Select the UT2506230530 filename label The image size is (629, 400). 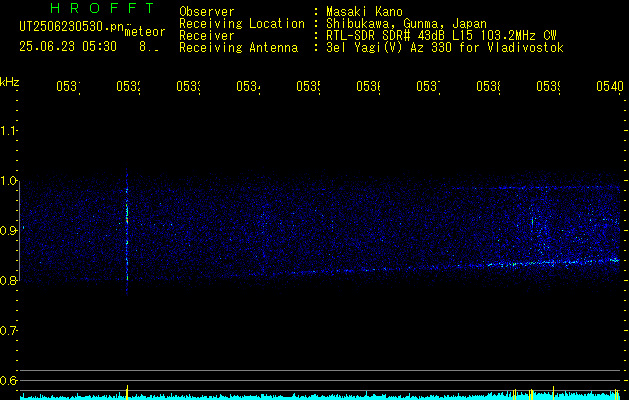(72, 26)
